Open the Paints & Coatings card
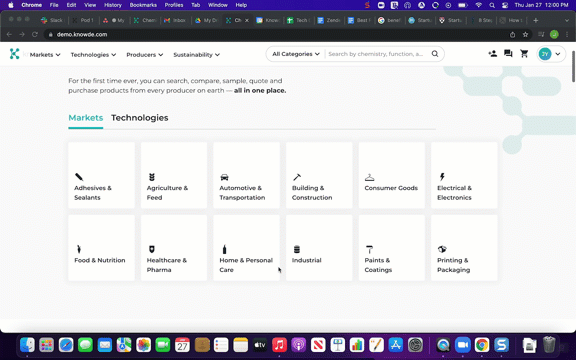The height and width of the screenshot is (360, 576). click(392, 248)
